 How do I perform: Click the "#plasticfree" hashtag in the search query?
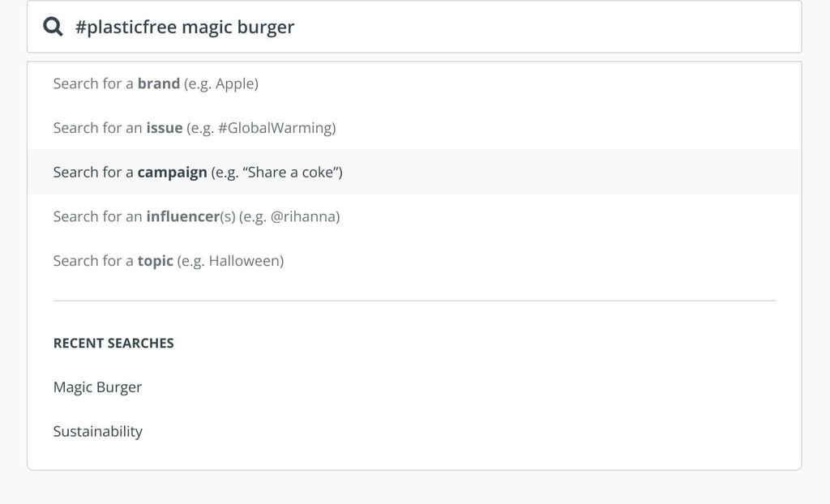126,27
